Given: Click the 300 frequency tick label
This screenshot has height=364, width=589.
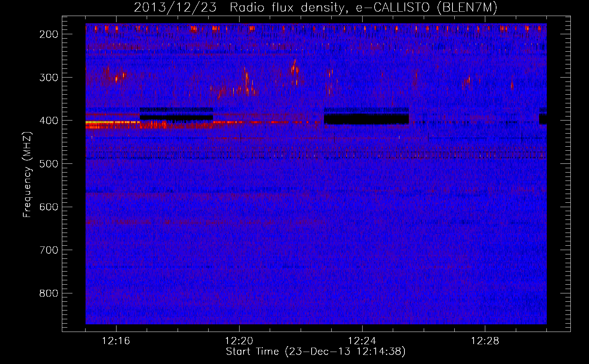Looking at the screenshot, I should (49, 77).
